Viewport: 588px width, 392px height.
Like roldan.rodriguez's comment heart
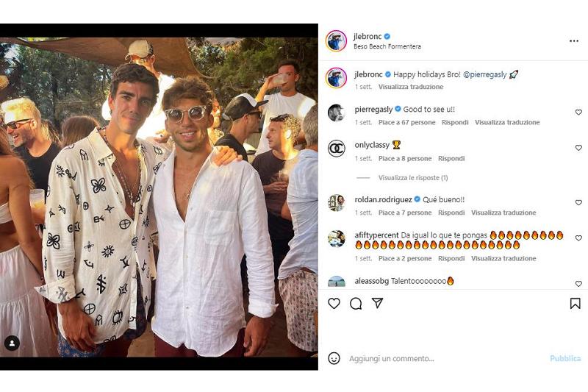pos(578,203)
